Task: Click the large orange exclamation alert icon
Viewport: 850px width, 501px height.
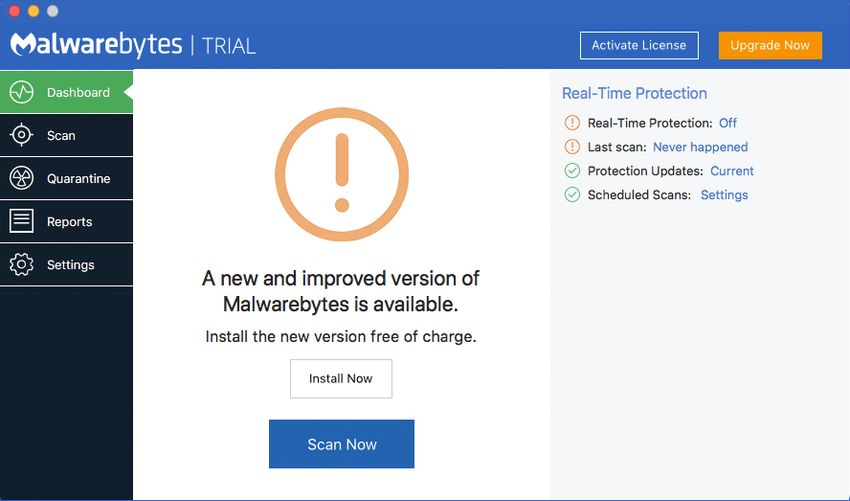Action: tap(342, 175)
